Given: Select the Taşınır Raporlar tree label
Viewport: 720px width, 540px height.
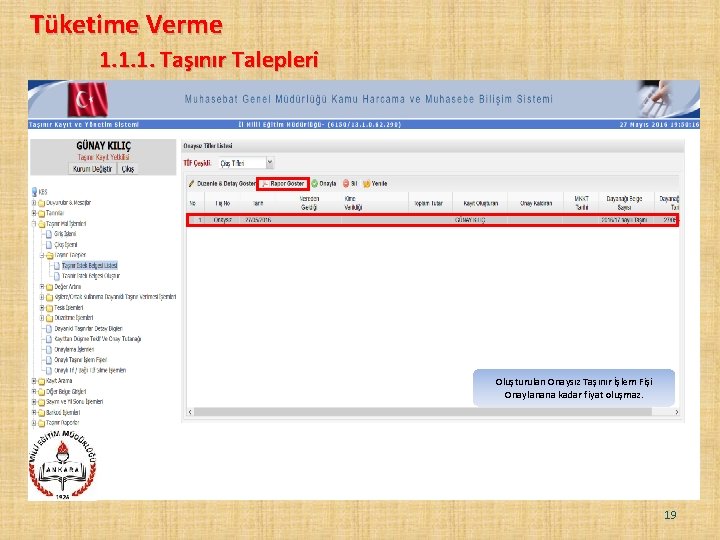Looking at the screenshot, I should point(62,423).
